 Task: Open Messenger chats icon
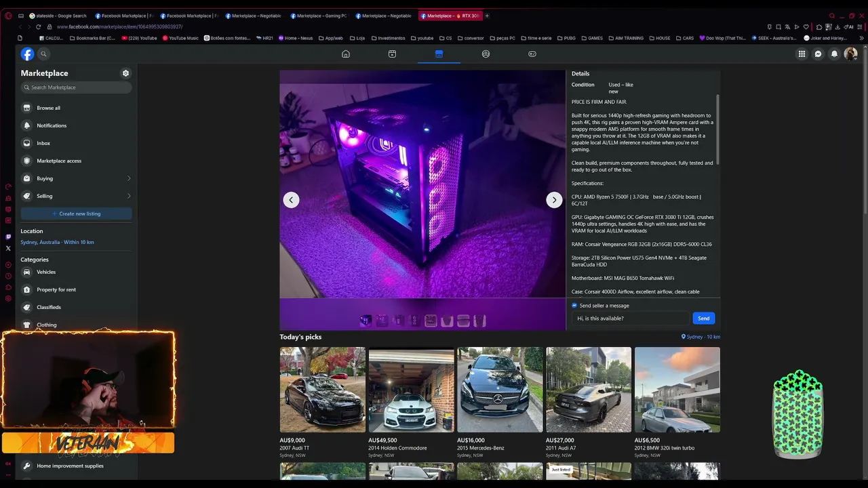click(x=818, y=54)
